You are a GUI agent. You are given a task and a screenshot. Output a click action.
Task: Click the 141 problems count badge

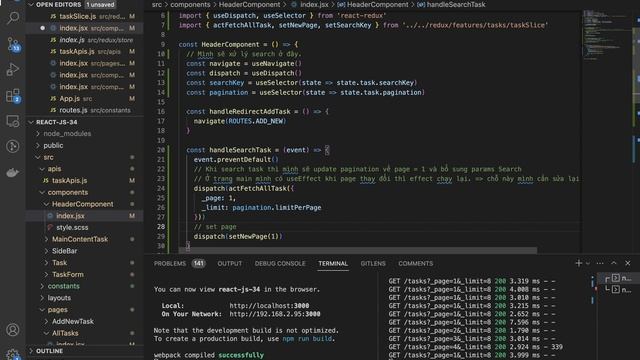tap(198, 263)
